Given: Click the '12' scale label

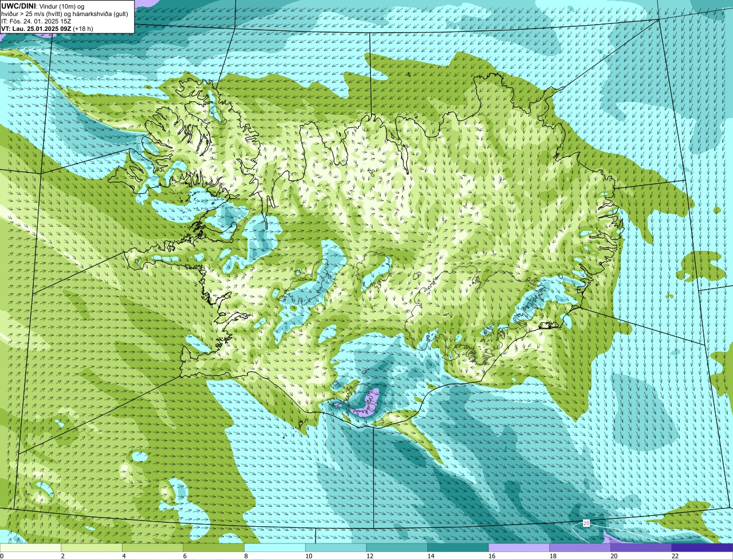Looking at the screenshot, I should (x=370, y=556).
